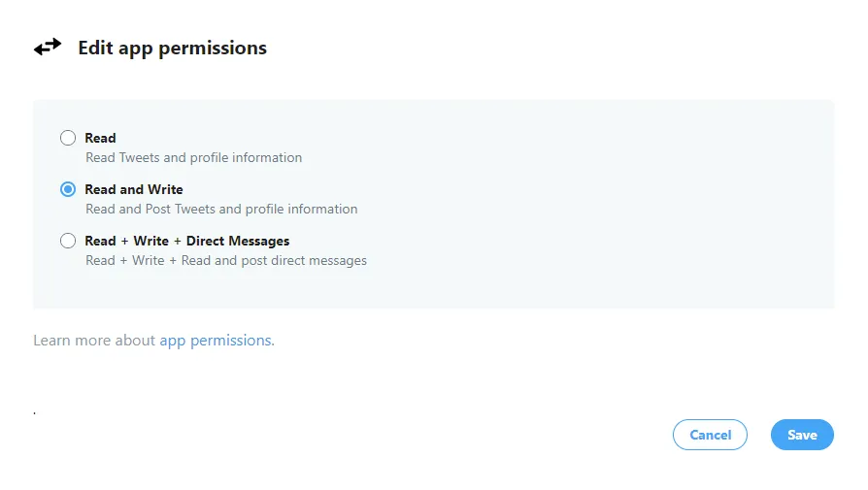The width and height of the screenshot is (868, 490).
Task: Click the "Edit app permissions" heading
Action: click(x=172, y=48)
